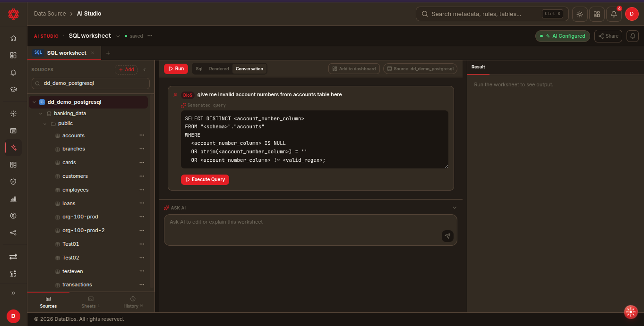644x326 pixels.
Task: Click the dollar sign sidebar icon
Action: click(x=13, y=216)
